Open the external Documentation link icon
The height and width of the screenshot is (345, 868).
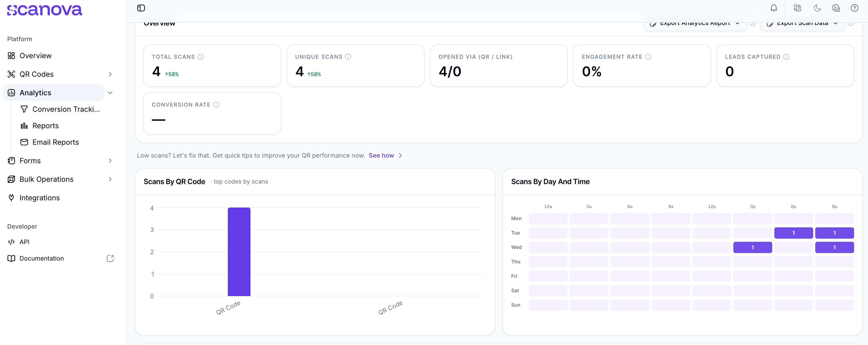(x=110, y=258)
